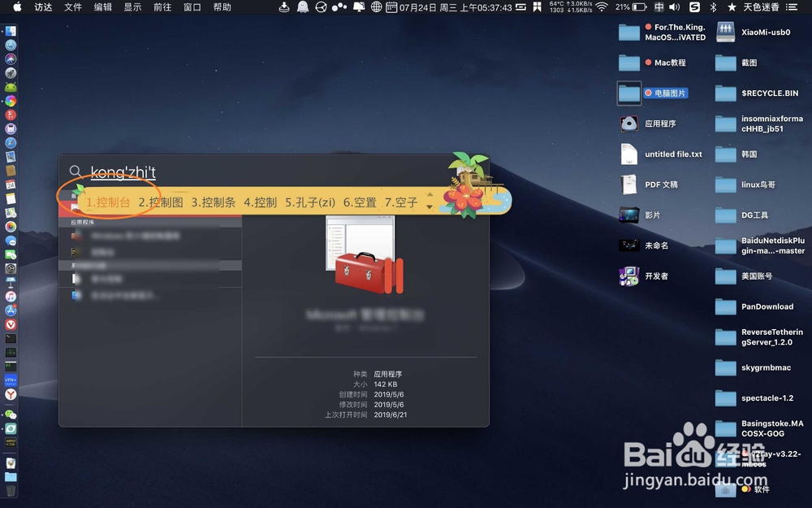Open Maps app in the Dock
Screen dimensions: 812x508
tap(11, 213)
